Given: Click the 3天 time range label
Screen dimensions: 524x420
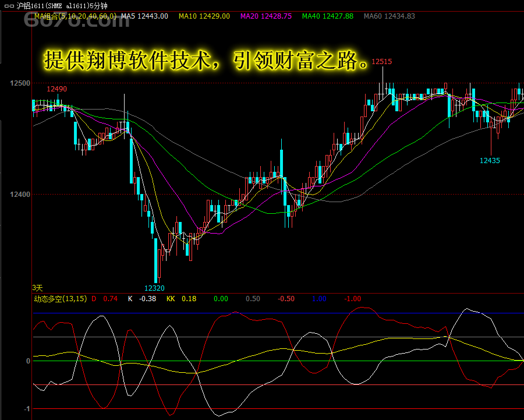Looking at the screenshot, I should 38,288.
